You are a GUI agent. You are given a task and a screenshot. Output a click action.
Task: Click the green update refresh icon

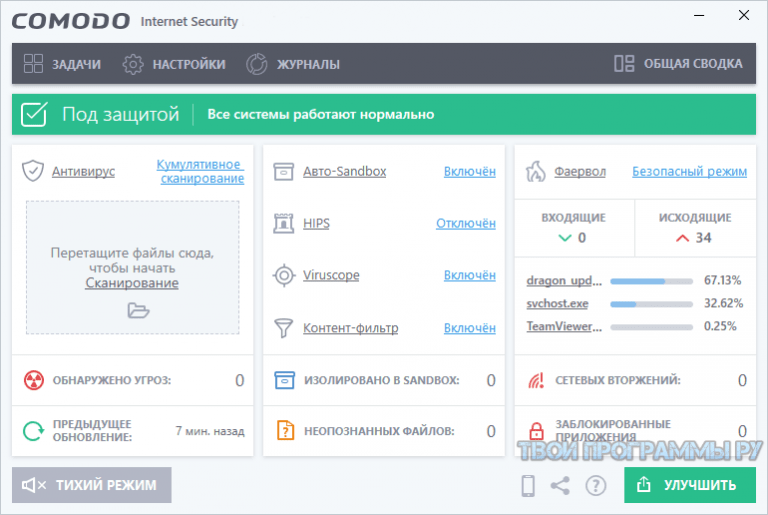34,431
